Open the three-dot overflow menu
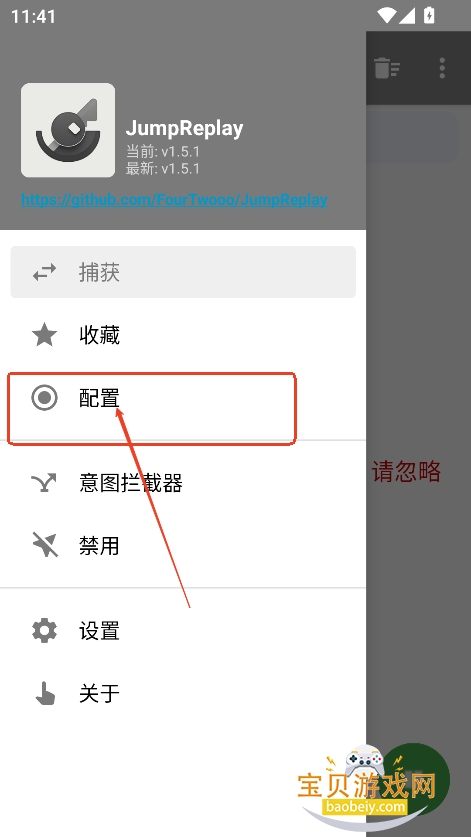 (442, 68)
